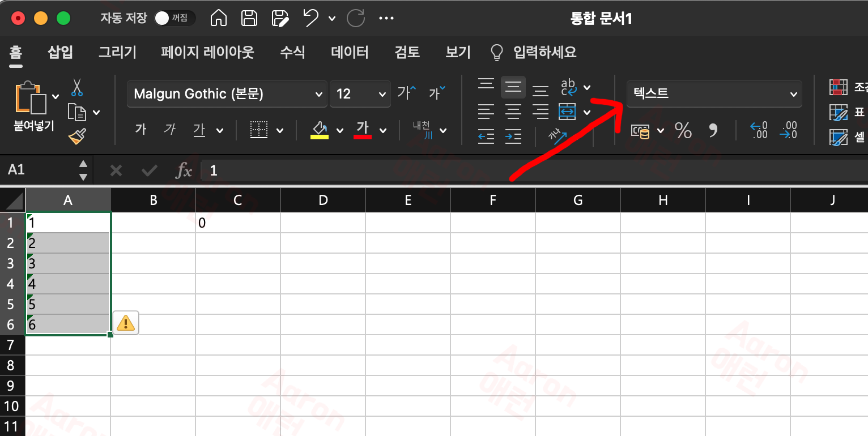The width and height of the screenshot is (868, 436).
Task: Increase font size
Action: [x=407, y=93]
